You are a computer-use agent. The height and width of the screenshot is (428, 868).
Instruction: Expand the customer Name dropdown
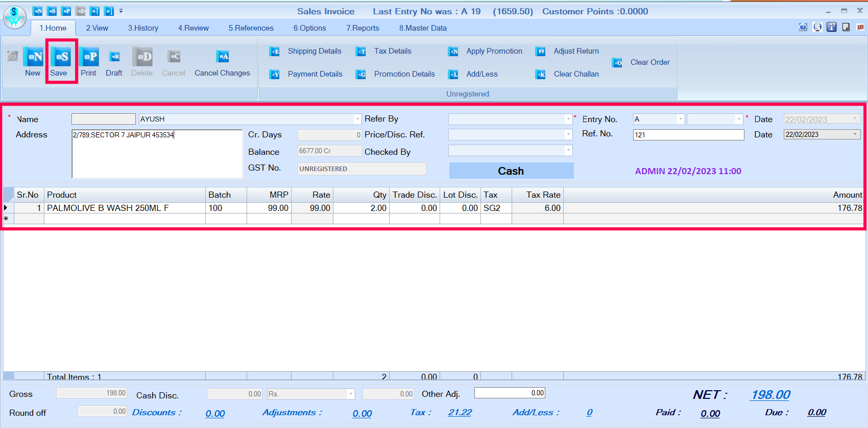[x=357, y=119]
